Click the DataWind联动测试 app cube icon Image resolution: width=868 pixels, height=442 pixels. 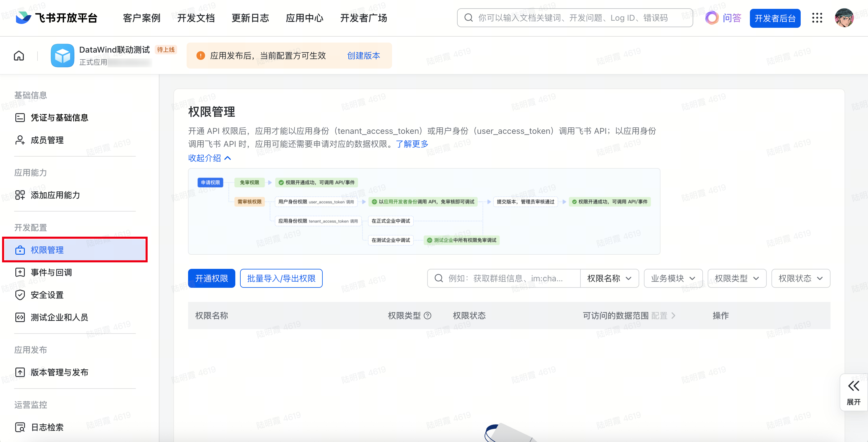[62, 56]
